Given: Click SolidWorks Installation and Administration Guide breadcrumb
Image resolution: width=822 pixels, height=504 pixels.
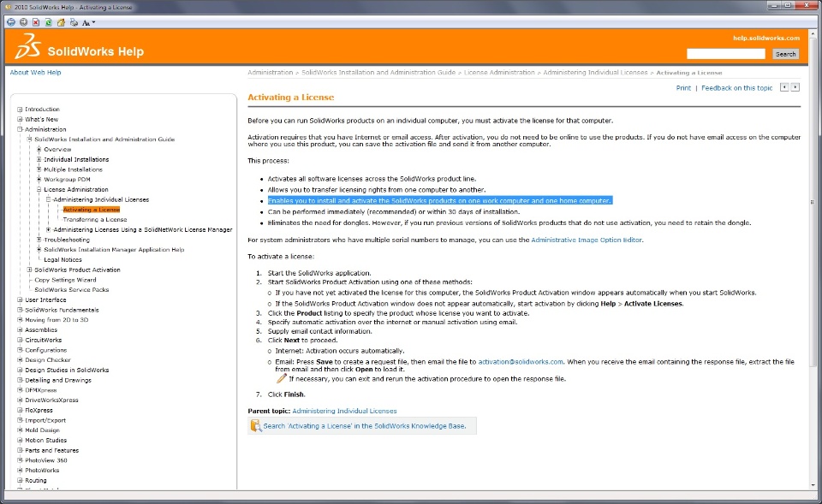Looking at the screenshot, I should [378, 72].
